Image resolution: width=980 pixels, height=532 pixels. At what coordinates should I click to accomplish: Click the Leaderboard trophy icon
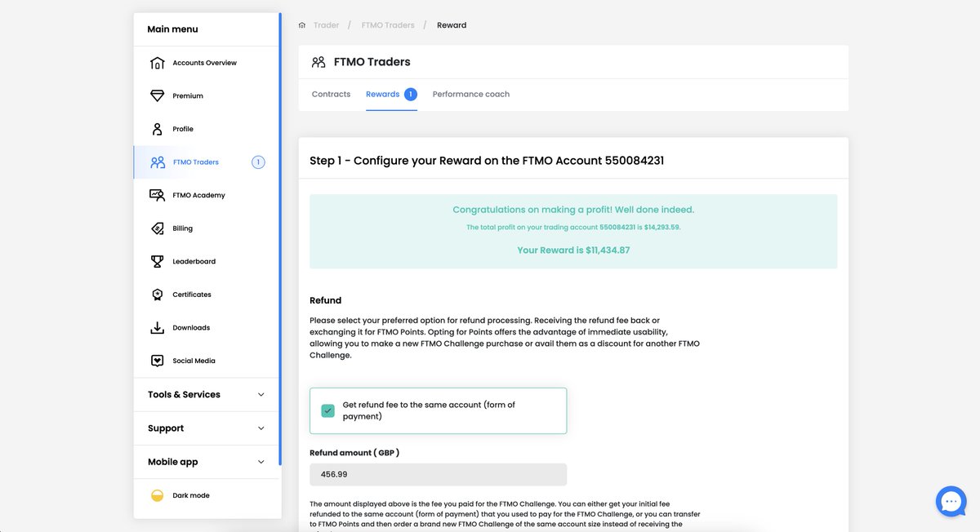158,261
